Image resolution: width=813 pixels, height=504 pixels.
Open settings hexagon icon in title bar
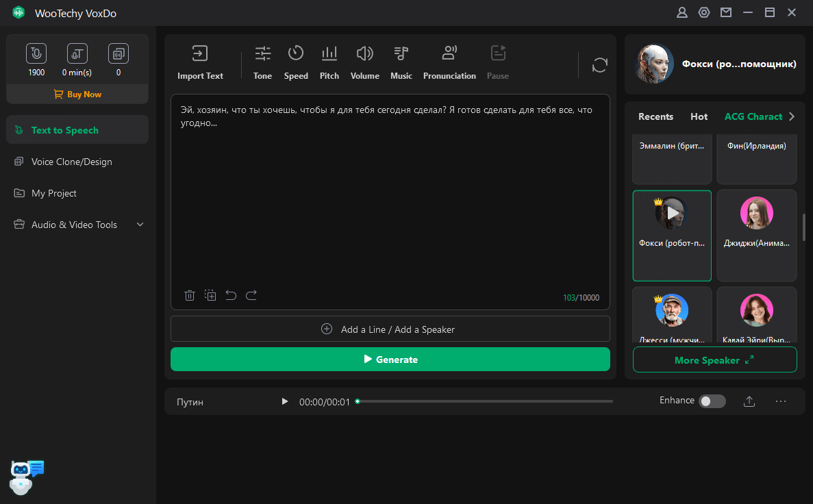point(703,12)
